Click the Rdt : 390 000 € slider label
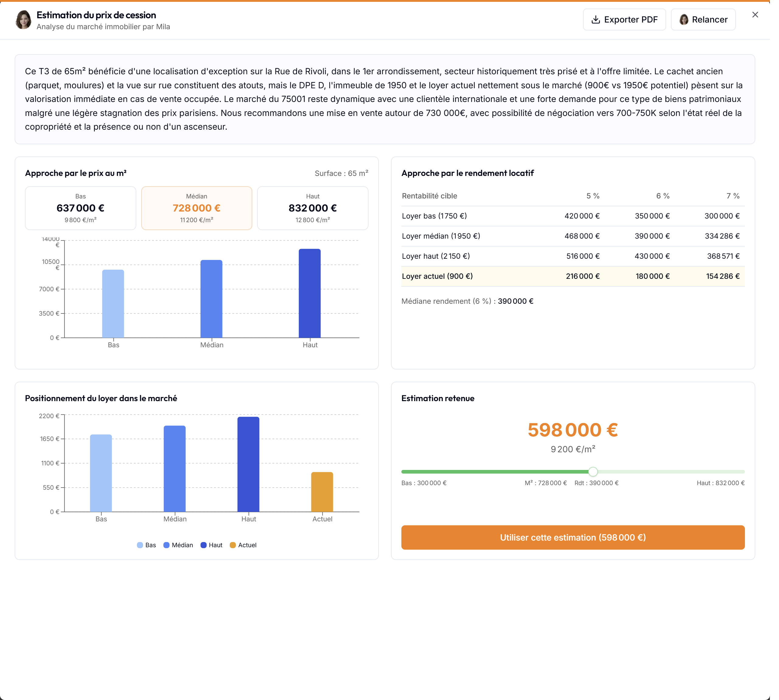The width and height of the screenshot is (779, 700). point(596,483)
